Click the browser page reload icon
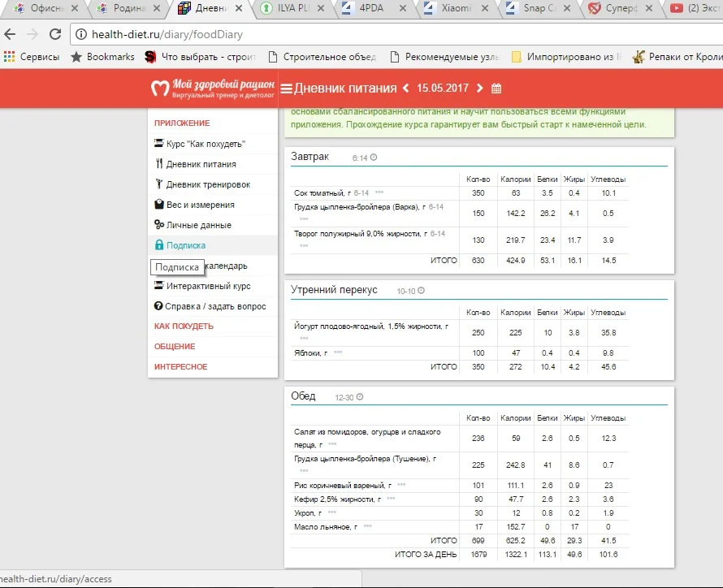The height and width of the screenshot is (588, 723). coord(54,36)
